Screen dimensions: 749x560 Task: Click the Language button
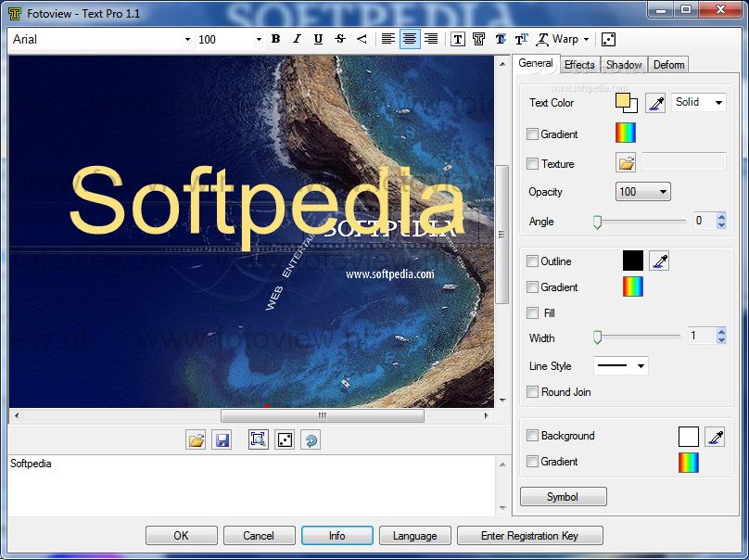pos(415,536)
